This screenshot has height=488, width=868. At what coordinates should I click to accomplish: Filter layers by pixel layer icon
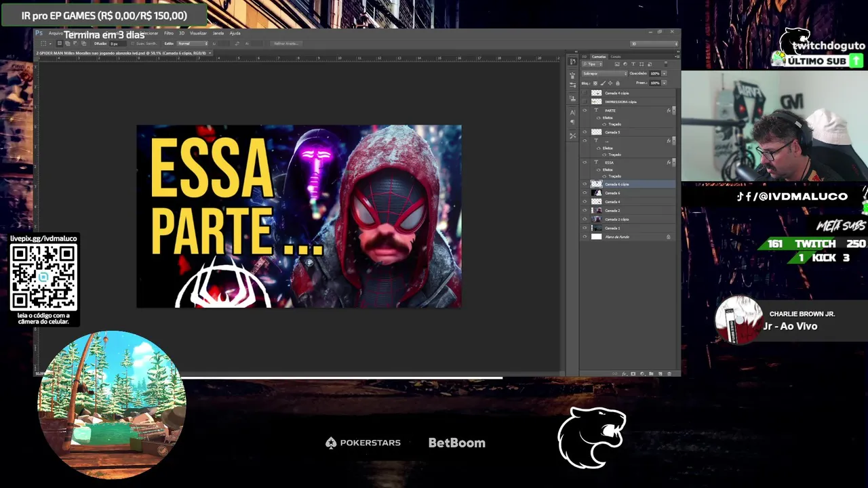[617, 64]
